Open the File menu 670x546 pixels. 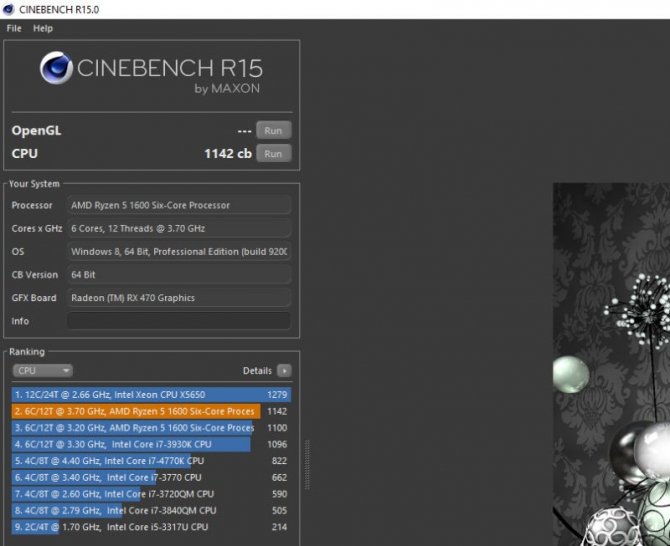pos(14,28)
